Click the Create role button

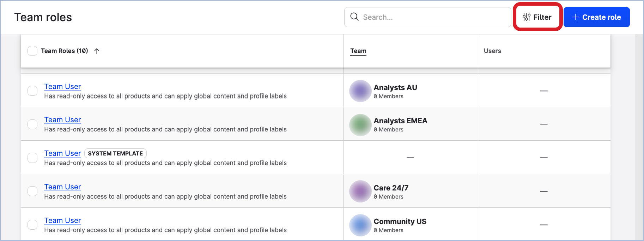click(596, 17)
